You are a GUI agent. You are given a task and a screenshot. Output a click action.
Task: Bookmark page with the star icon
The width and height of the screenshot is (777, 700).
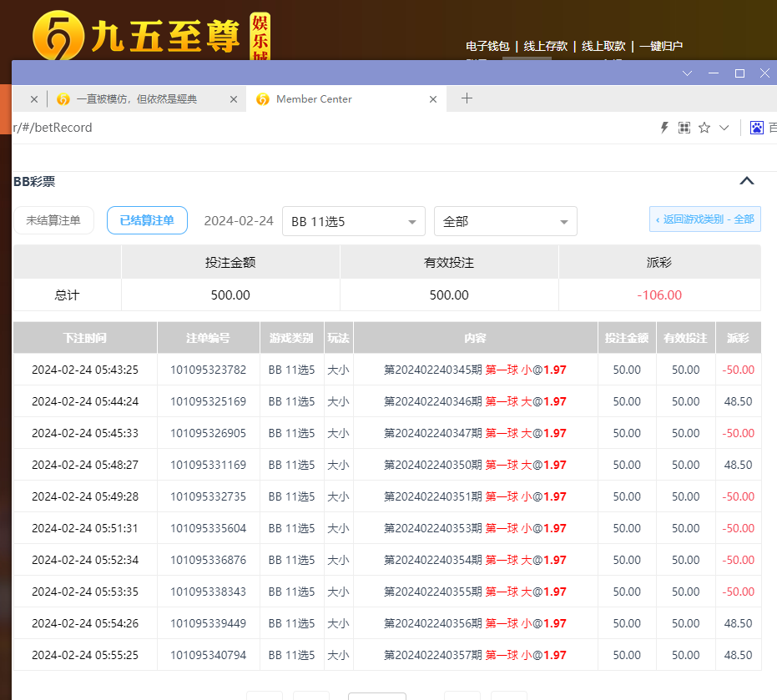pyautogui.click(x=704, y=128)
